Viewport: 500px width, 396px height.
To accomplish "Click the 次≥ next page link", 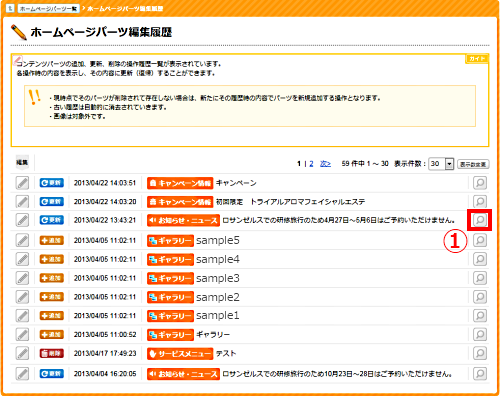I will 325,164.
